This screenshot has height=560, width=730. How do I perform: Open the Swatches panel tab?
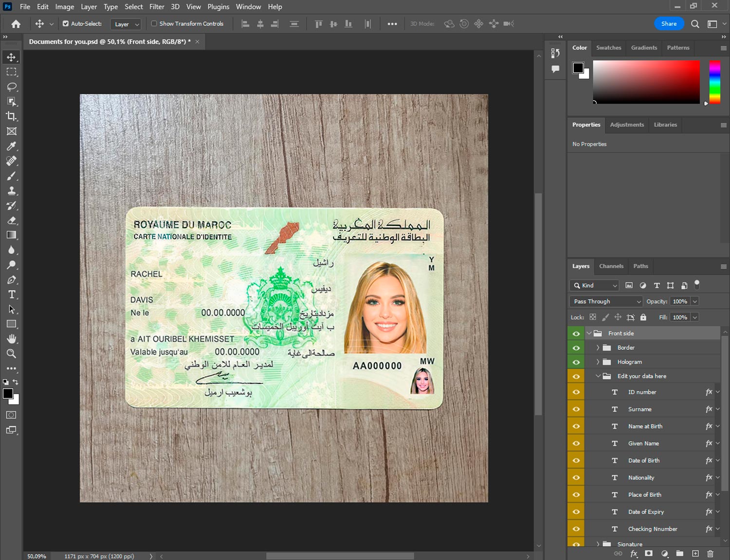(608, 48)
